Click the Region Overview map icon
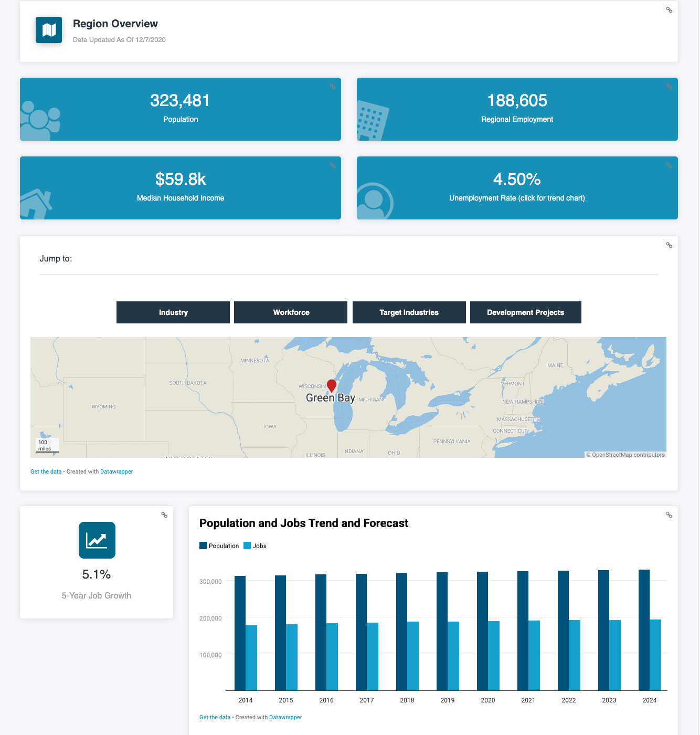This screenshot has width=700, height=735. 49,30
